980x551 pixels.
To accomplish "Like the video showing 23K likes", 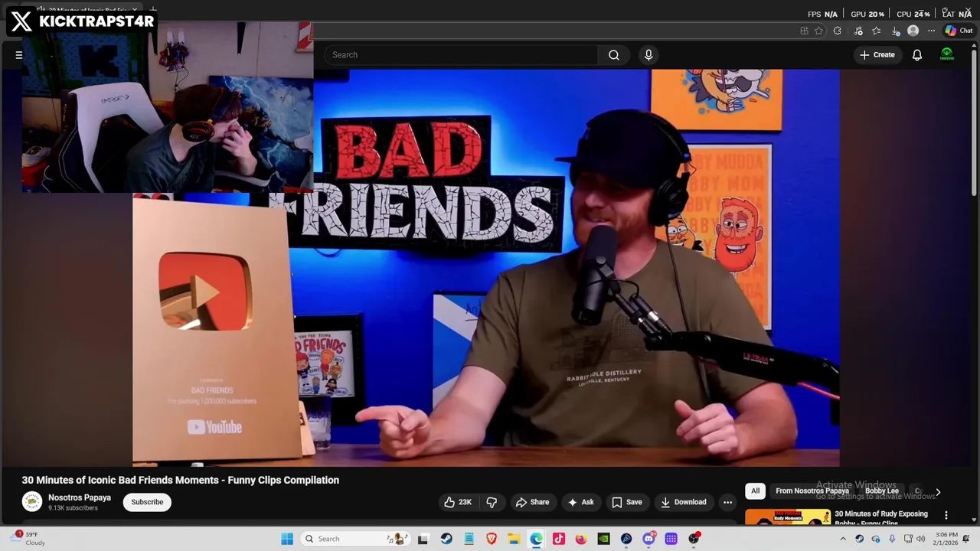I will (458, 502).
